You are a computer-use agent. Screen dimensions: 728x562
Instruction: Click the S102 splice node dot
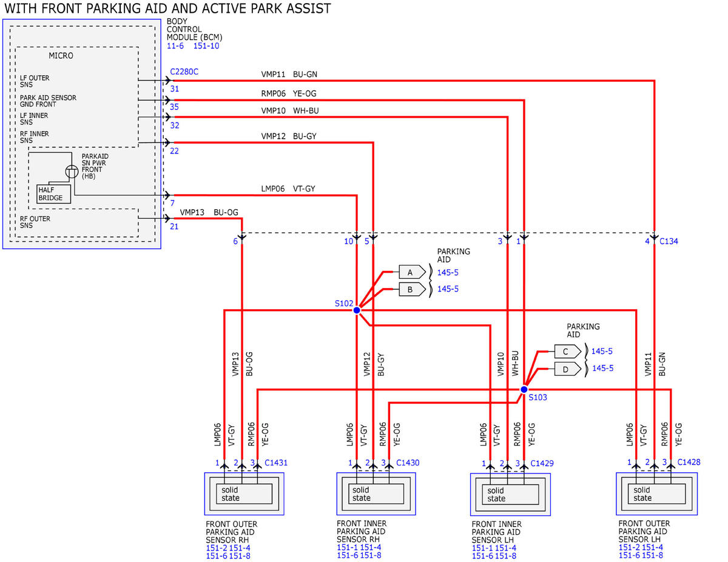357,310
